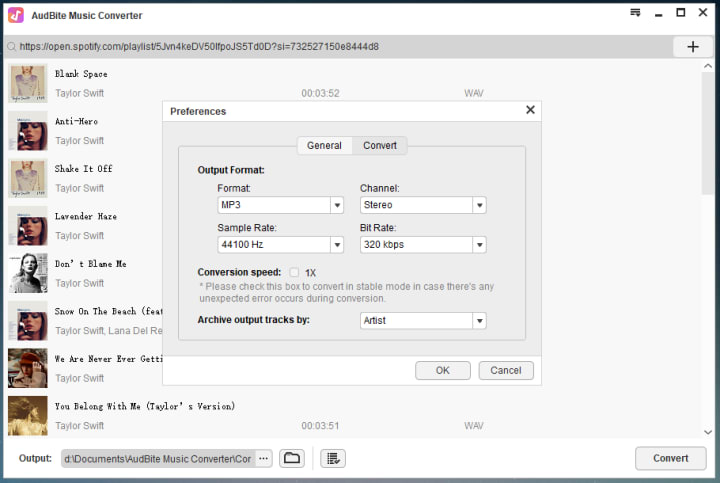Open the output folder icon
Image resolution: width=720 pixels, height=483 pixels.
pos(292,458)
